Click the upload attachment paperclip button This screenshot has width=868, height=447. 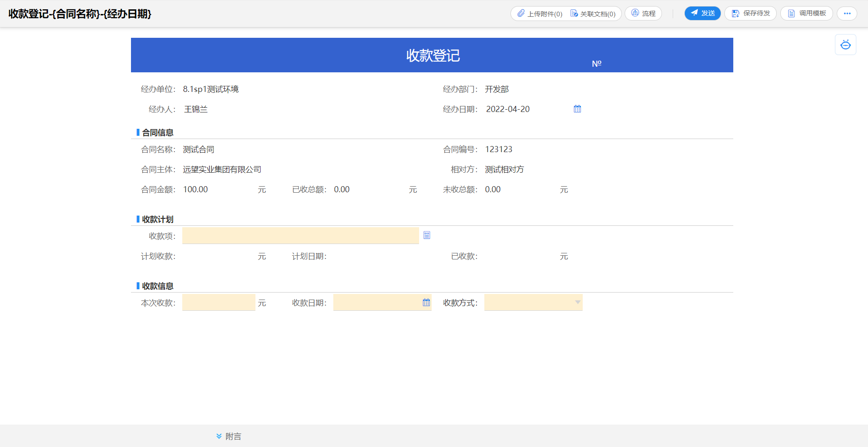[540, 14]
